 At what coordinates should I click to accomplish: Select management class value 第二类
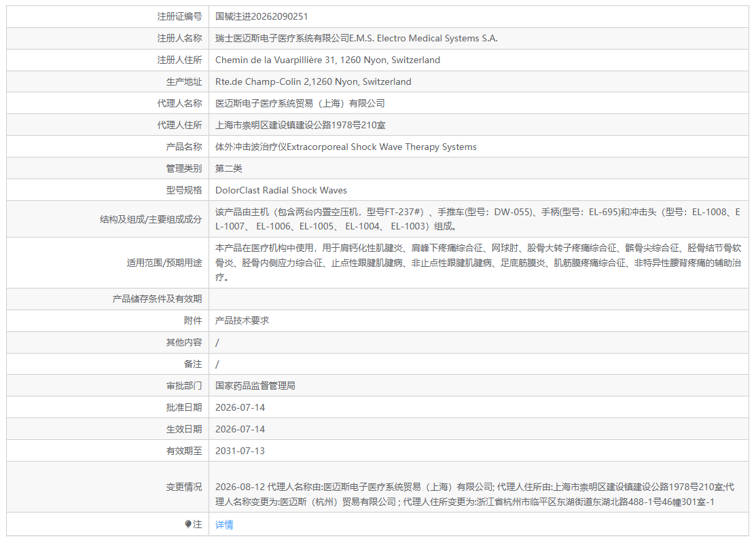coord(228,168)
